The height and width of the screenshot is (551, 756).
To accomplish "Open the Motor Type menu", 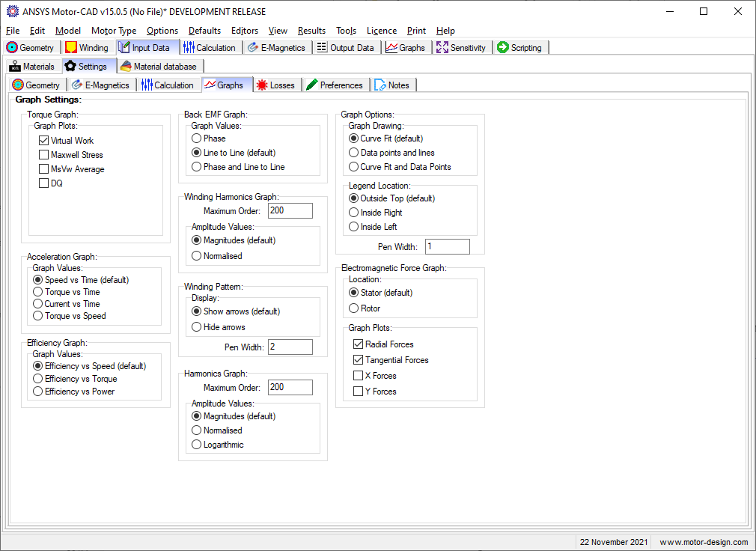I will (114, 31).
